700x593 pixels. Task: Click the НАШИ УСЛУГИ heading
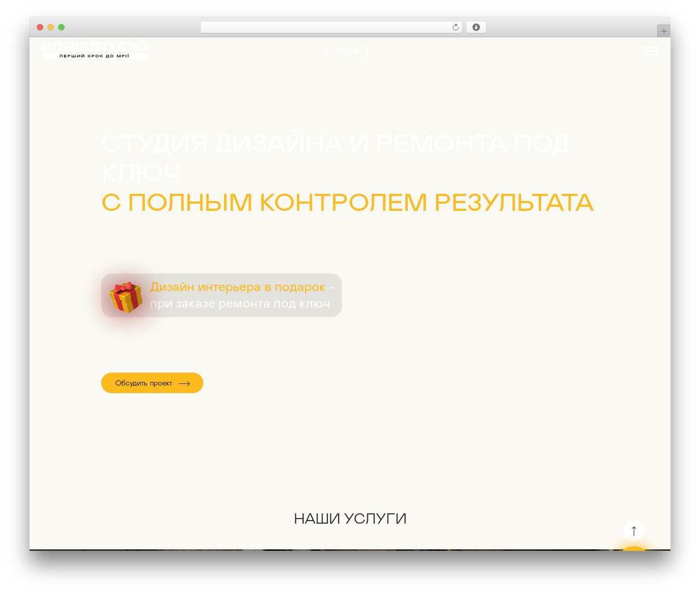pyautogui.click(x=350, y=519)
